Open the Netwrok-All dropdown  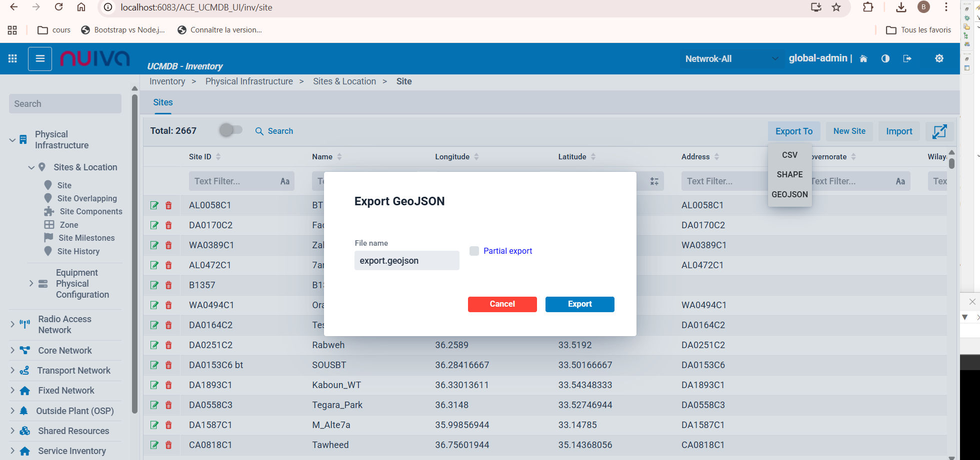[730, 58]
